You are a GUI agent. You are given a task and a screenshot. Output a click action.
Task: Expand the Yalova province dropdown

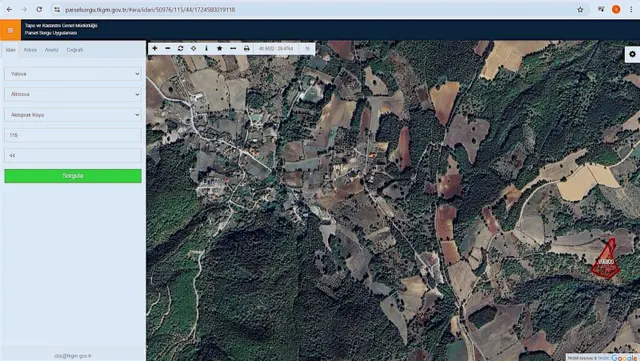(x=73, y=74)
